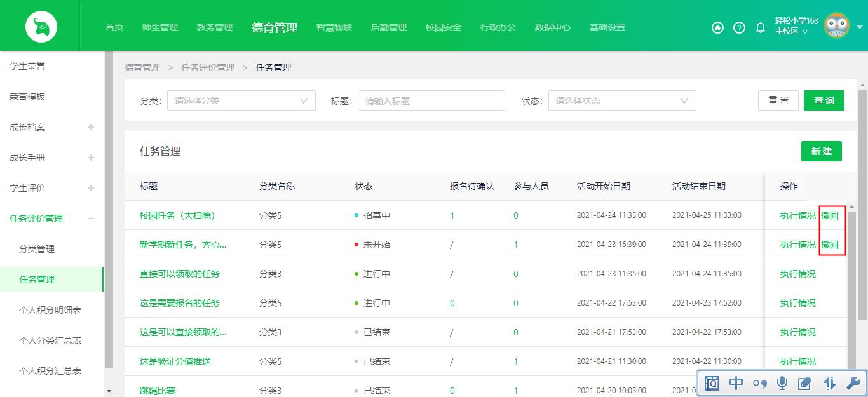Image resolution: width=868 pixels, height=397 pixels.
Task: Open the 数据中心 menu in the top bar
Action: pyautogui.click(x=552, y=28)
